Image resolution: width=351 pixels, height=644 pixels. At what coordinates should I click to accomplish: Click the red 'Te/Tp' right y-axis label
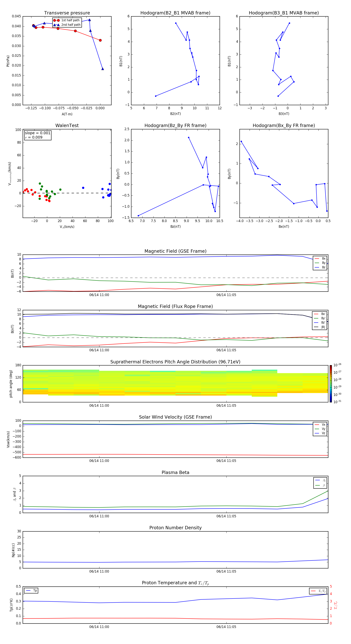[336, 605]
